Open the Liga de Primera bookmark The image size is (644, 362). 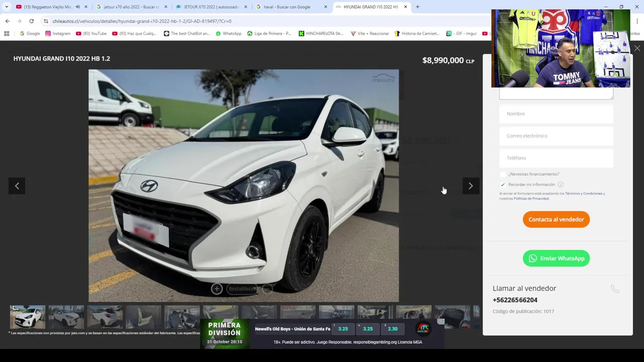pyautogui.click(x=269, y=34)
